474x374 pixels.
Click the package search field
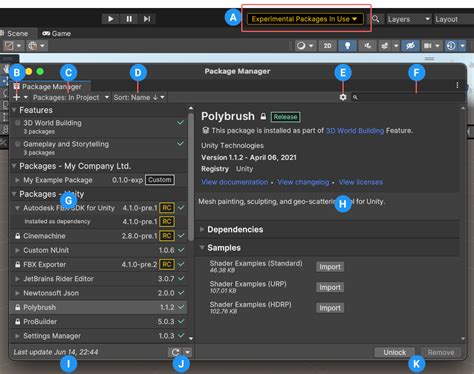[x=407, y=97]
